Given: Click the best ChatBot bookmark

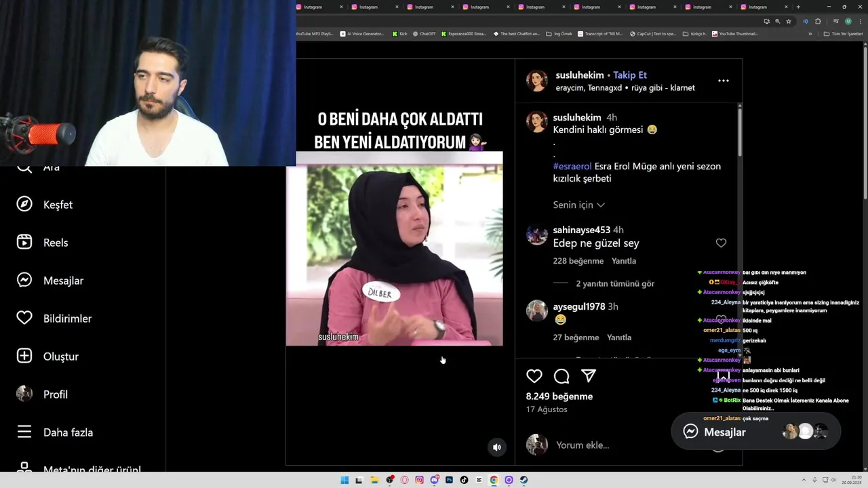Looking at the screenshot, I should (x=517, y=33).
